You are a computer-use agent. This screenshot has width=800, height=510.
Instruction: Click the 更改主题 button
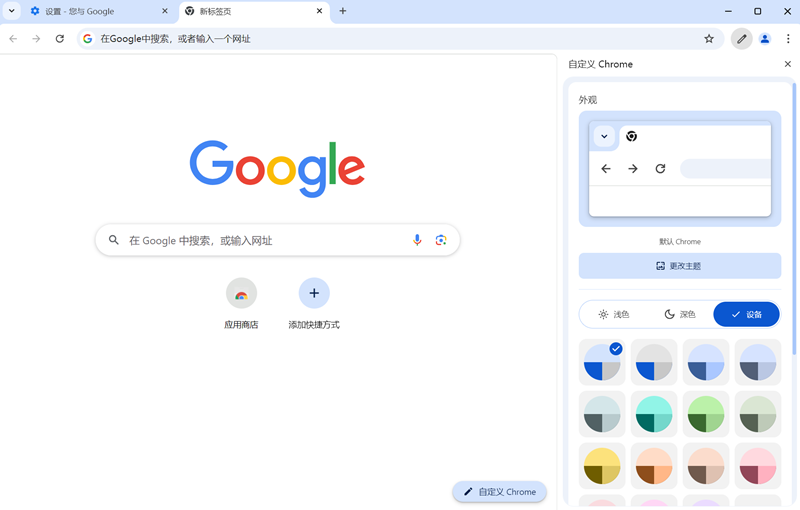pos(680,266)
